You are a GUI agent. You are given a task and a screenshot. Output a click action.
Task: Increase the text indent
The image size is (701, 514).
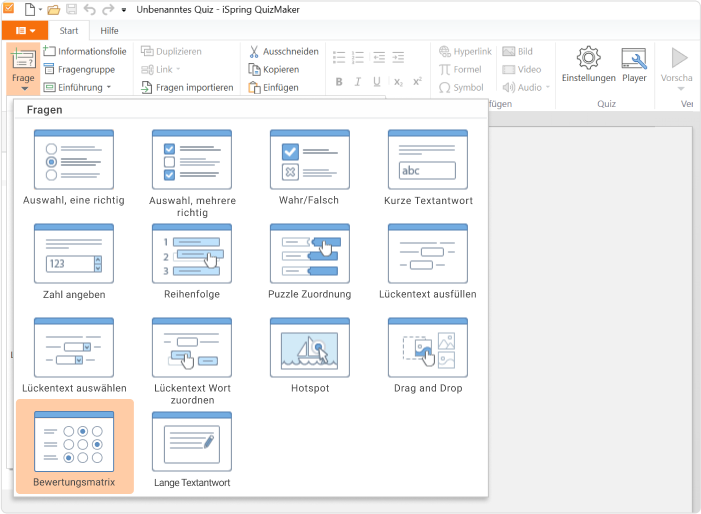click(398, 57)
